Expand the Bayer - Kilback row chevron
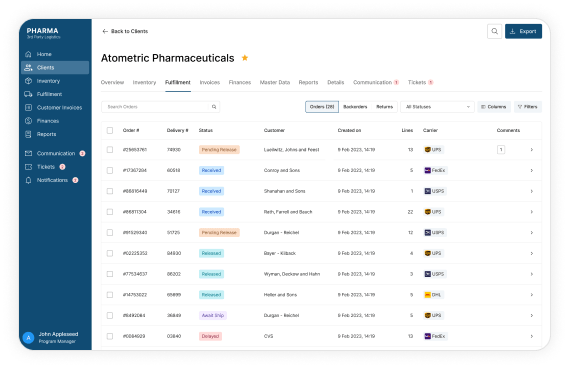Screen dimensions: 569x369 point(532,253)
